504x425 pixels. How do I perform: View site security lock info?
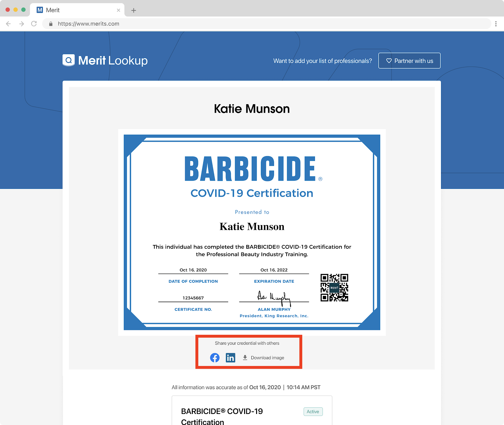coord(51,24)
